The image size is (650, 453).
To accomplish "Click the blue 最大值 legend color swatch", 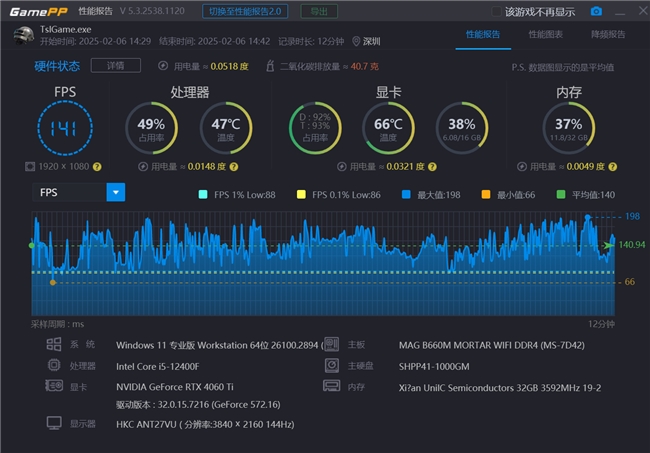I will [x=406, y=194].
